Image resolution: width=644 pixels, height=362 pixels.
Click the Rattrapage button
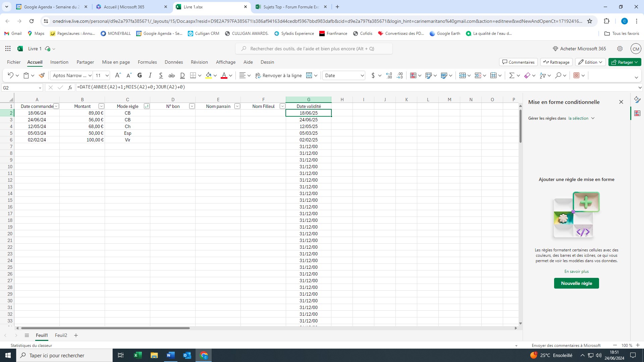tap(556, 62)
